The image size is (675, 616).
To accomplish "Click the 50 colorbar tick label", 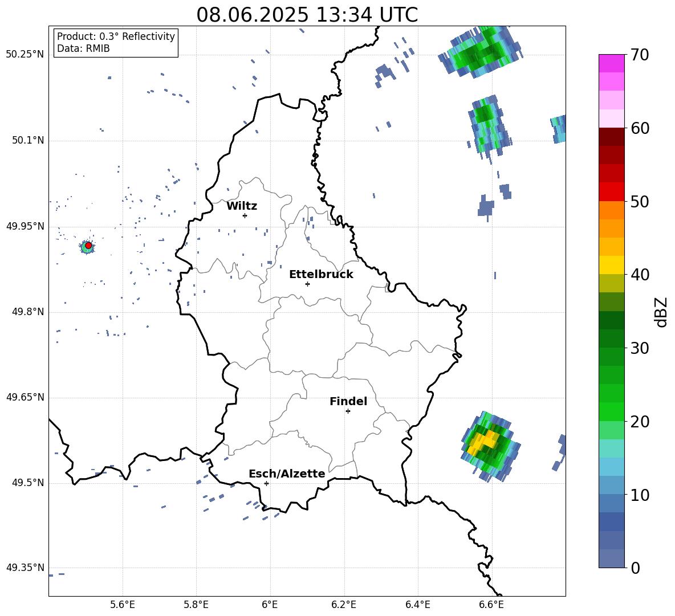I will click(x=640, y=202).
